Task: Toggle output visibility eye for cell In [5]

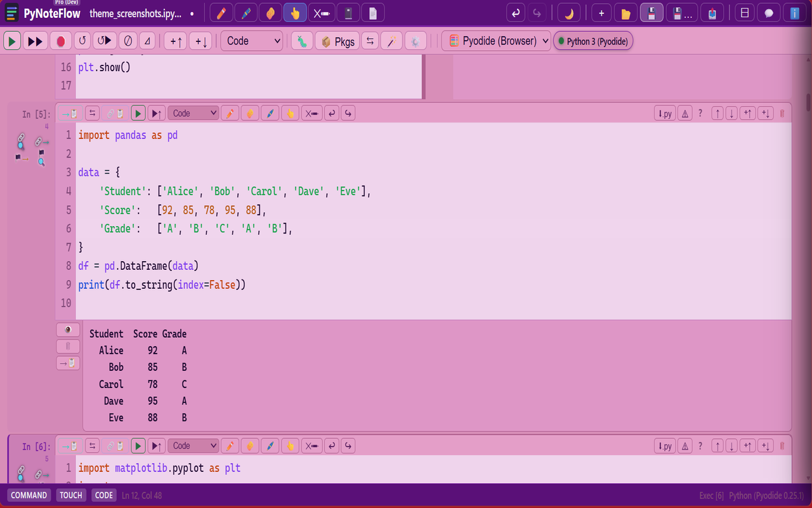Action: [x=68, y=330]
